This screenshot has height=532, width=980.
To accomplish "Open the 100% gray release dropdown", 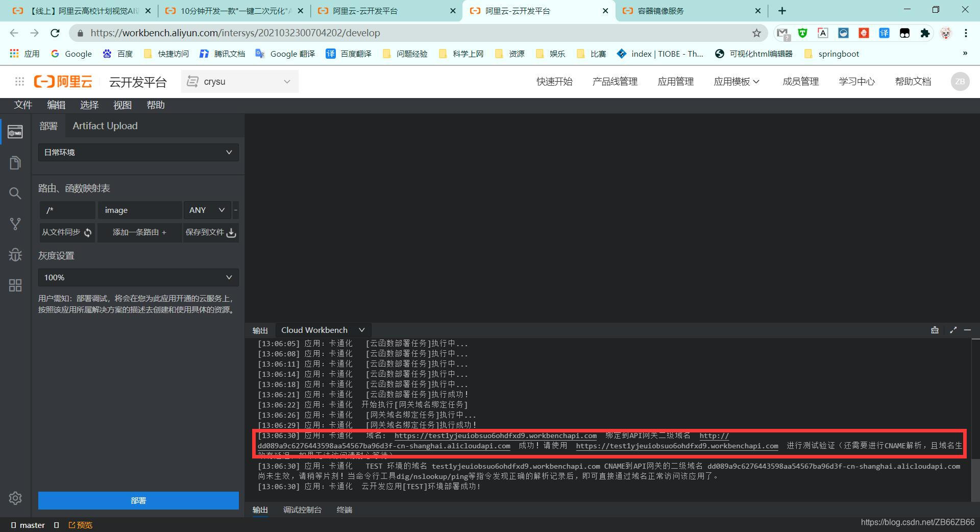I will 138,277.
